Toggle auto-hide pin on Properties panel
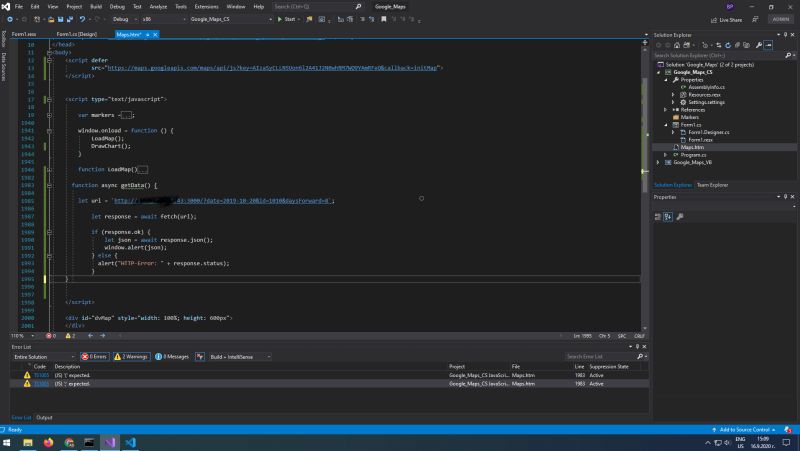800x451 pixels. [x=785, y=196]
